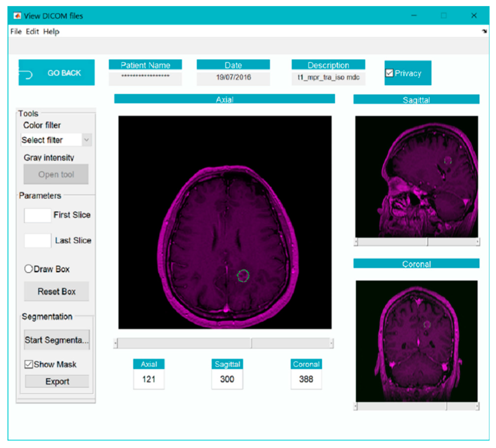
Task: Click the right arrow of Sagittal slider
Action: (477, 241)
